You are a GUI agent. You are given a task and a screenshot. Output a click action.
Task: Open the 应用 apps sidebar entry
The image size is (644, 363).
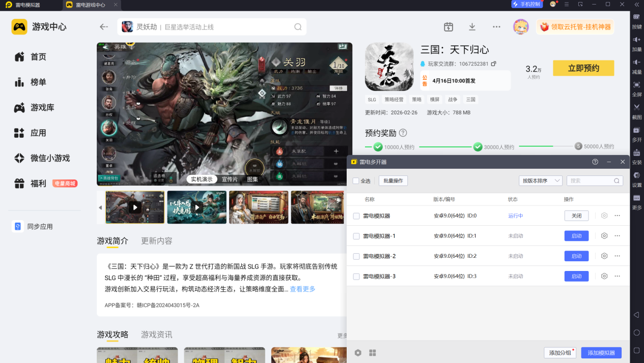(x=31, y=133)
